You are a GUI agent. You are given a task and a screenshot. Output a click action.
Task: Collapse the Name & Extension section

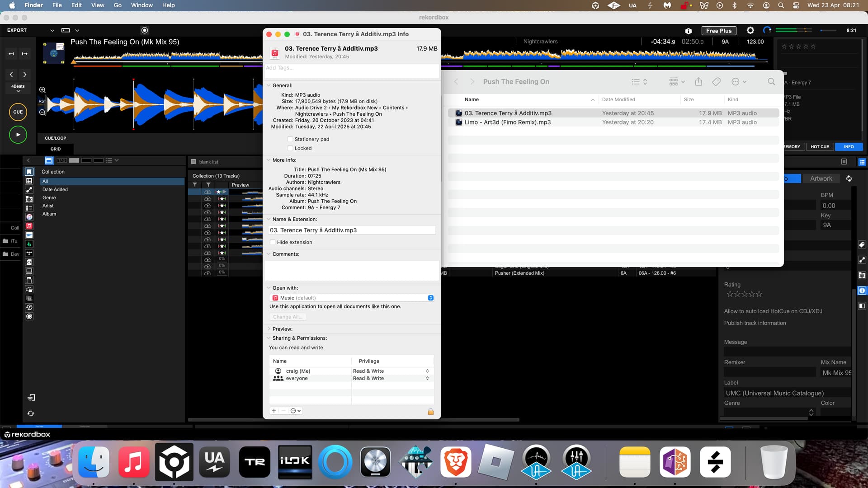[269, 219]
